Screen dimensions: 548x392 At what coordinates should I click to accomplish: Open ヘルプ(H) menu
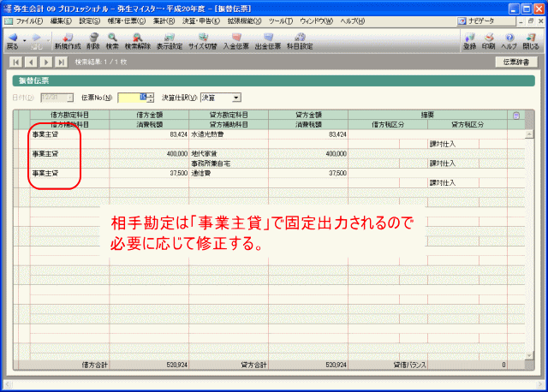tap(353, 21)
